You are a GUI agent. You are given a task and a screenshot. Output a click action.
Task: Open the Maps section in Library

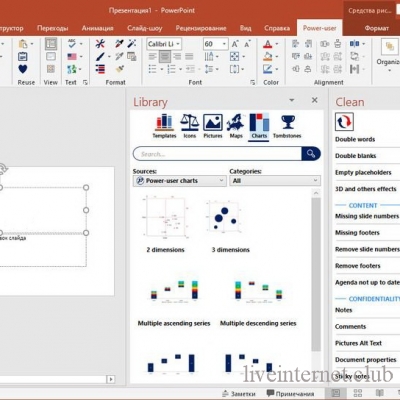[236, 126]
